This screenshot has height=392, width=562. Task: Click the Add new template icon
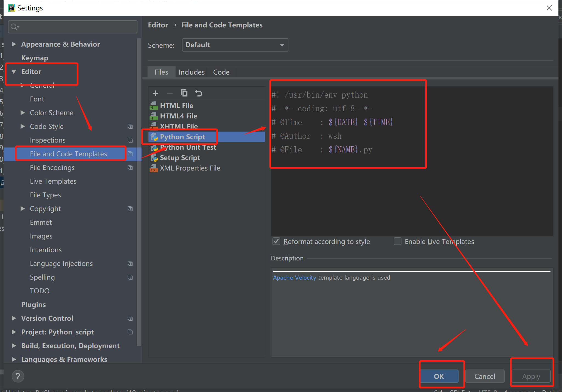pos(155,93)
